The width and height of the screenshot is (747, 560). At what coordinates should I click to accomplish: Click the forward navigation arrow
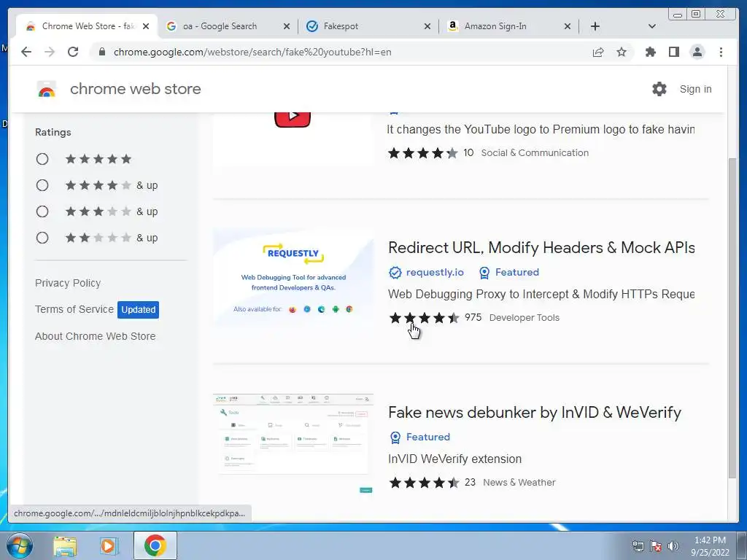pos(50,52)
